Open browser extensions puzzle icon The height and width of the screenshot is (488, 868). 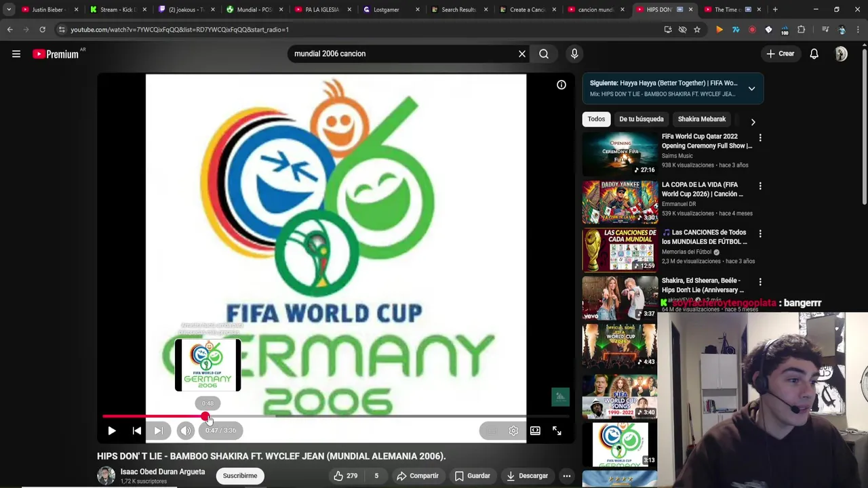click(x=802, y=30)
